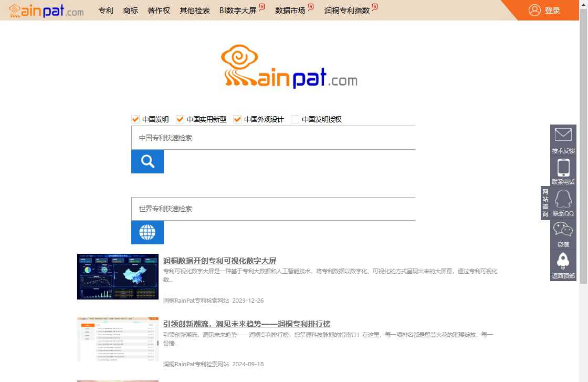The width and height of the screenshot is (588, 382).
Task: Run China patent search magnifier button
Action: [148, 161]
